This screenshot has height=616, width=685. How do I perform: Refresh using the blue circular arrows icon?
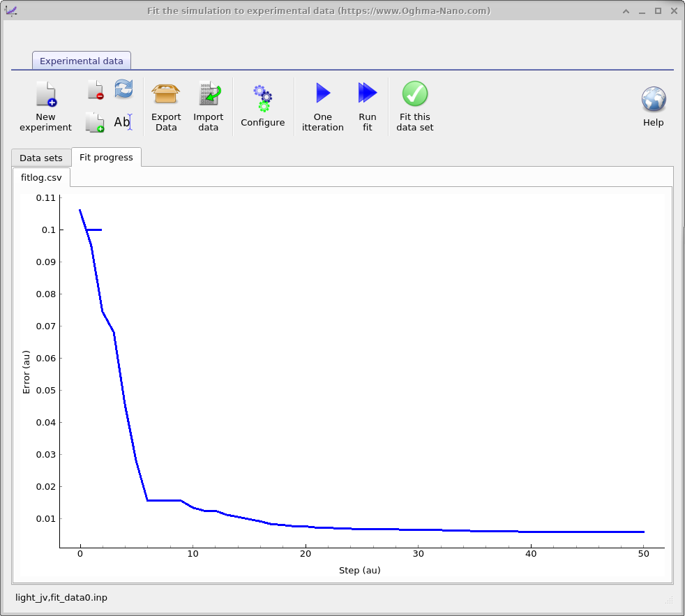click(x=123, y=87)
